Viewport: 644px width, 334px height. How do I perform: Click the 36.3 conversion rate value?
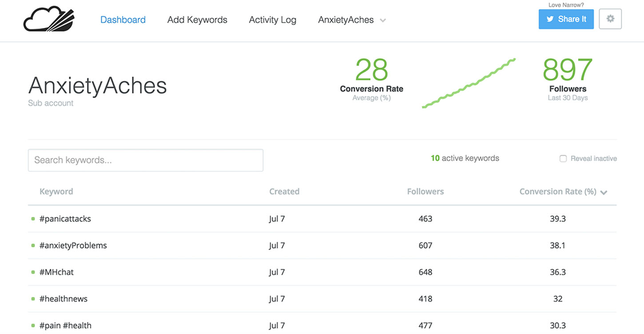click(x=558, y=272)
